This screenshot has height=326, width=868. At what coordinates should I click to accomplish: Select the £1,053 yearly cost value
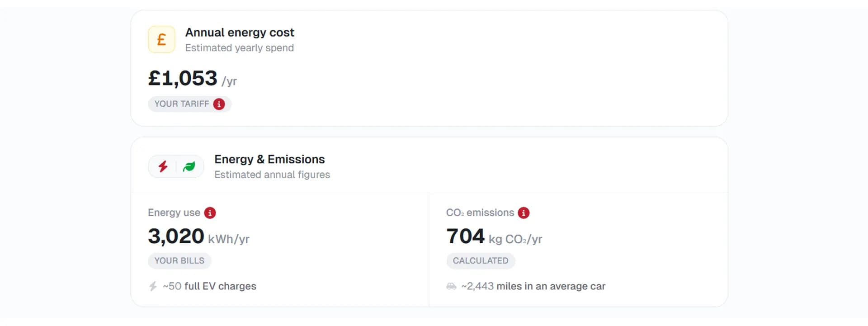[x=183, y=78]
